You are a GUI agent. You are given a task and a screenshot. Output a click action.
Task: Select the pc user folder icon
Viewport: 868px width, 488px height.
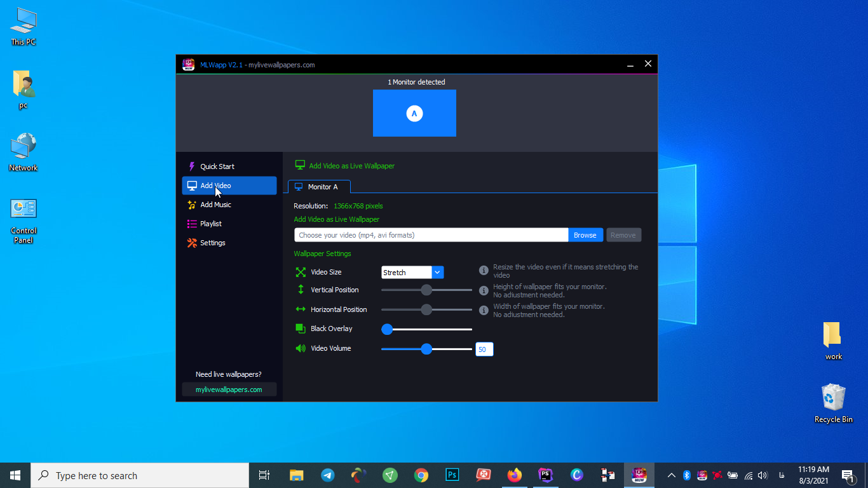coord(24,90)
